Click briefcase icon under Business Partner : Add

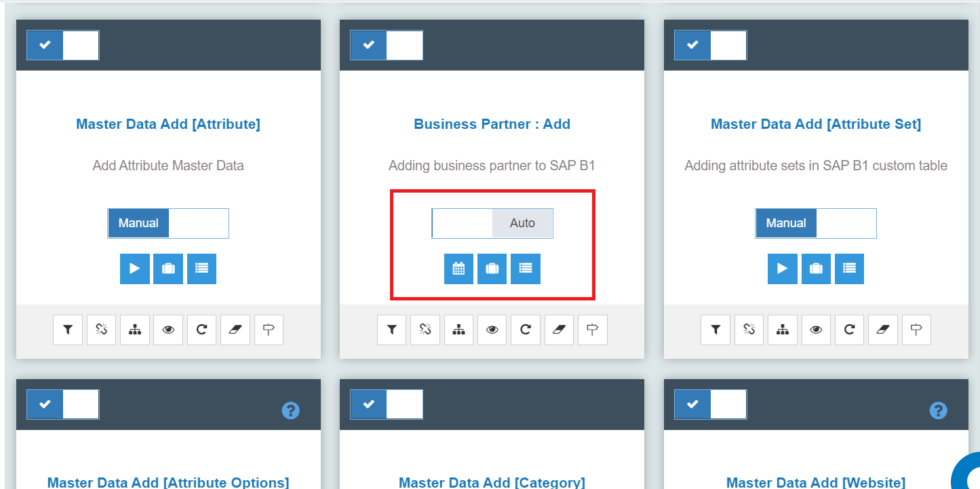[x=492, y=269]
